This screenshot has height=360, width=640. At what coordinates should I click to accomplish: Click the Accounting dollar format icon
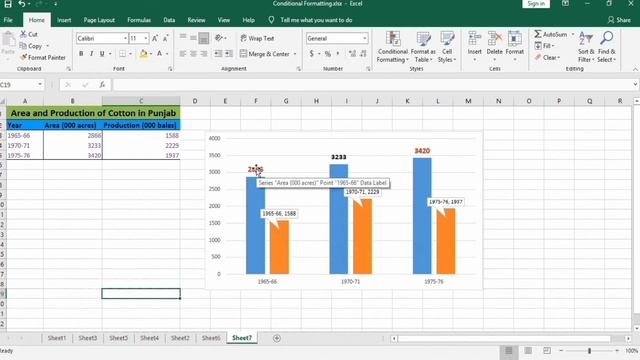312,54
